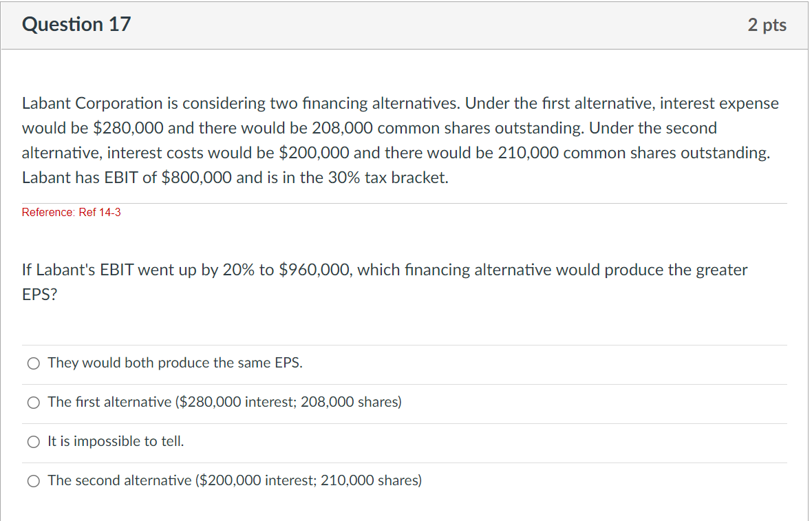Viewport: 812px width, 521px height.
Task: Click the Question 17 heading
Action: 76,24
